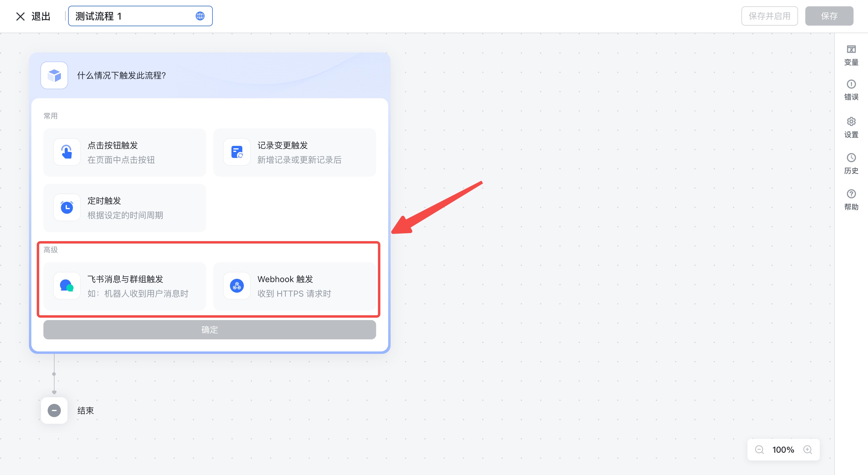The height and width of the screenshot is (475, 868).
Task: Click the 确定 confirm button
Action: 209,330
